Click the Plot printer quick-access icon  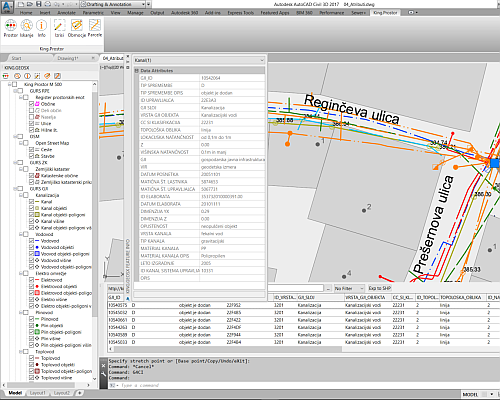(x=48, y=4)
